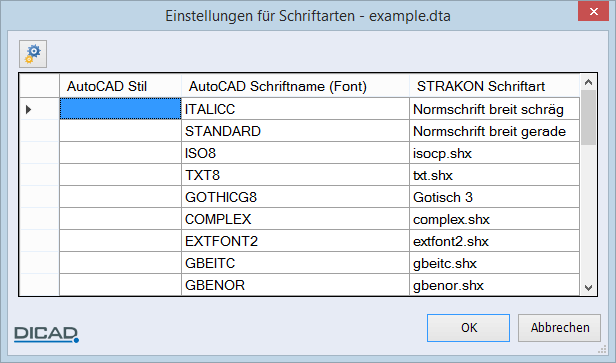
Task: Sort by AutoCAD Stil column header
Action: pyautogui.click(x=121, y=86)
